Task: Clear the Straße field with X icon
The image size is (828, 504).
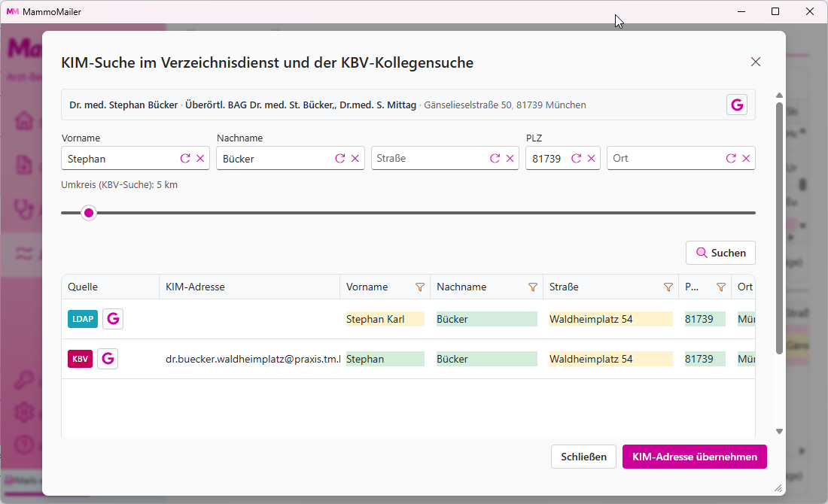Action: pos(510,158)
